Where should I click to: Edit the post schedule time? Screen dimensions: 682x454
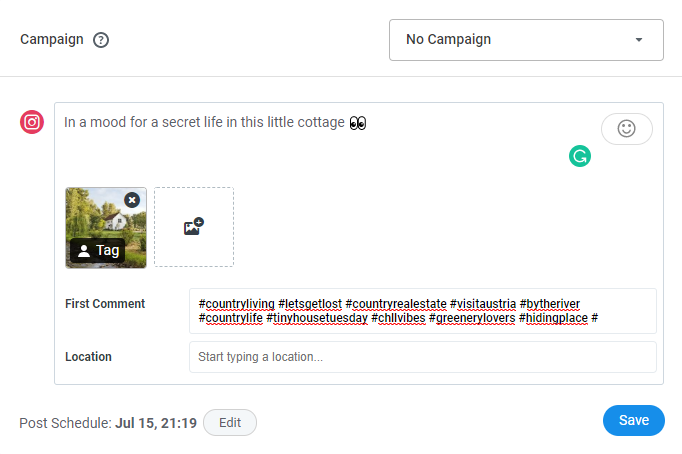point(230,422)
